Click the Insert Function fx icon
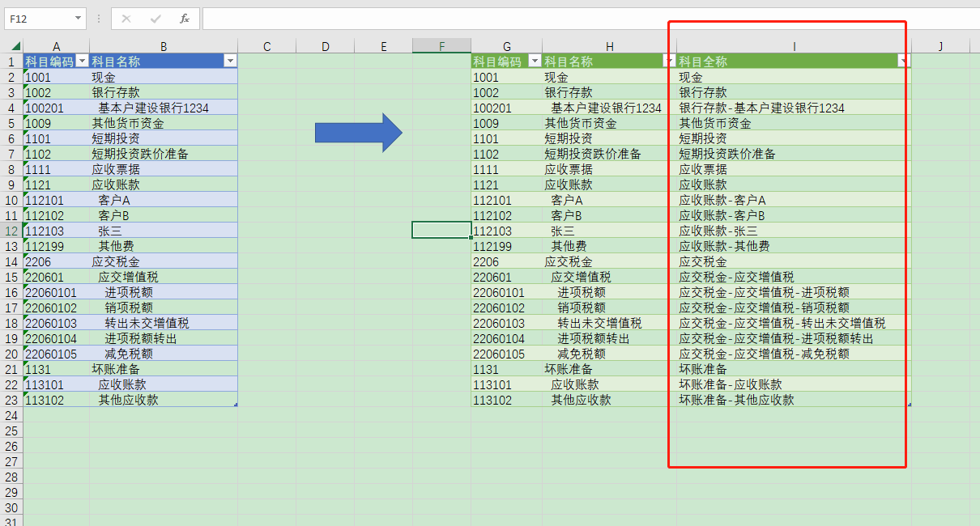The image size is (980, 526). (185, 18)
